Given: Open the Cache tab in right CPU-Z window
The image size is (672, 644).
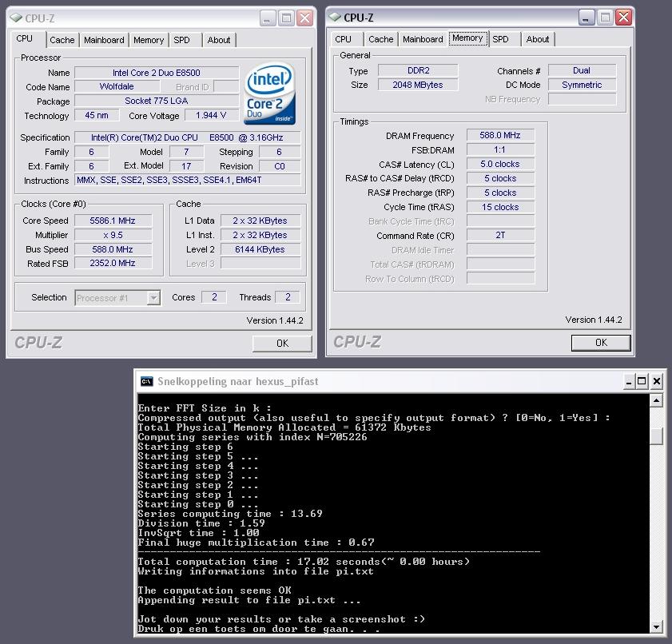Looking at the screenshot, I should (x=381, y=39).
